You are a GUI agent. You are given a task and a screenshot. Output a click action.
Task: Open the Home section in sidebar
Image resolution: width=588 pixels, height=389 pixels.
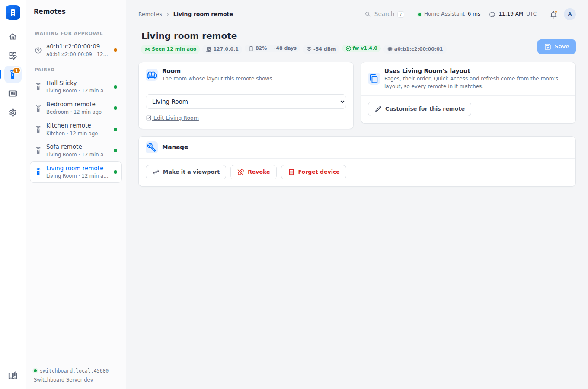pos(13,37)
